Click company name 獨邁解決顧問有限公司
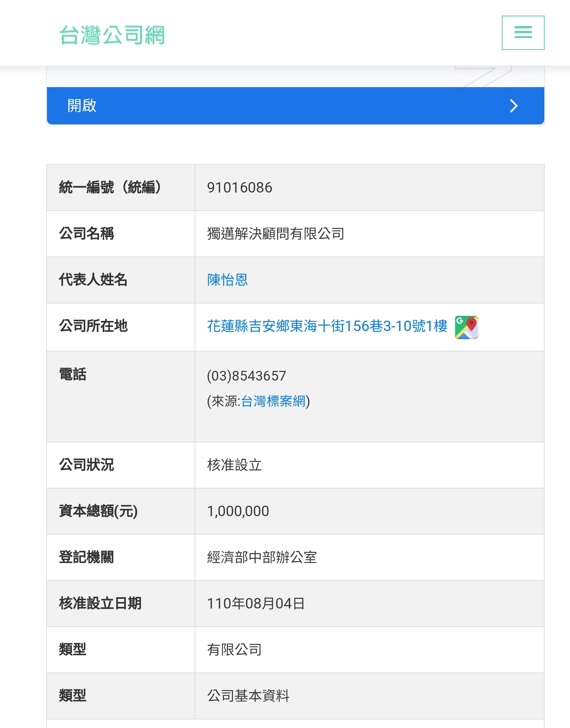The width and height of the screenshot is (570, 728). coord(275,234)
